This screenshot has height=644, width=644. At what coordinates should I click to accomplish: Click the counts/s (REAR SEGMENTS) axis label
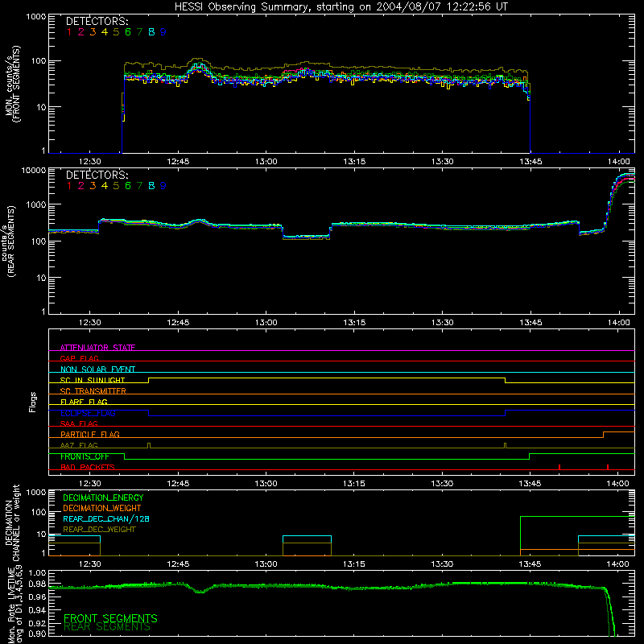coord(8,241)
